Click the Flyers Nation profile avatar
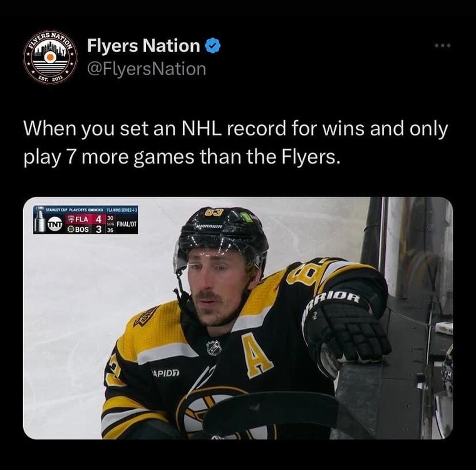The image size is (476, 470). point(50,57)
